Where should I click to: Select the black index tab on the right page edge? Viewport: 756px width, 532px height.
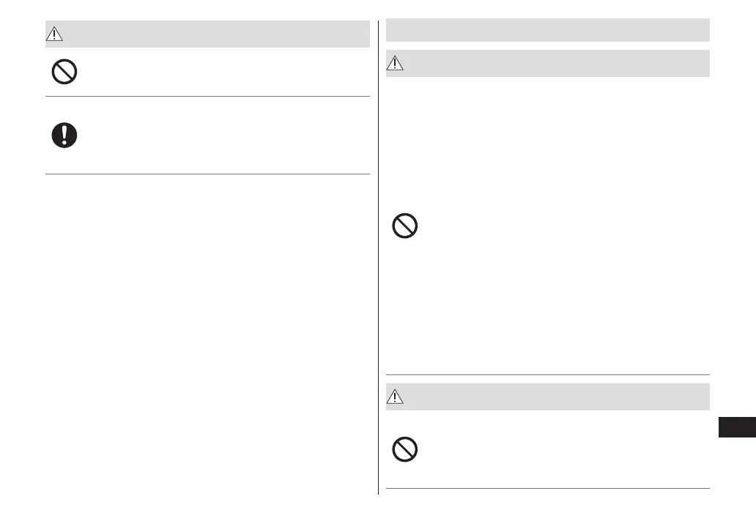point(736,426)
